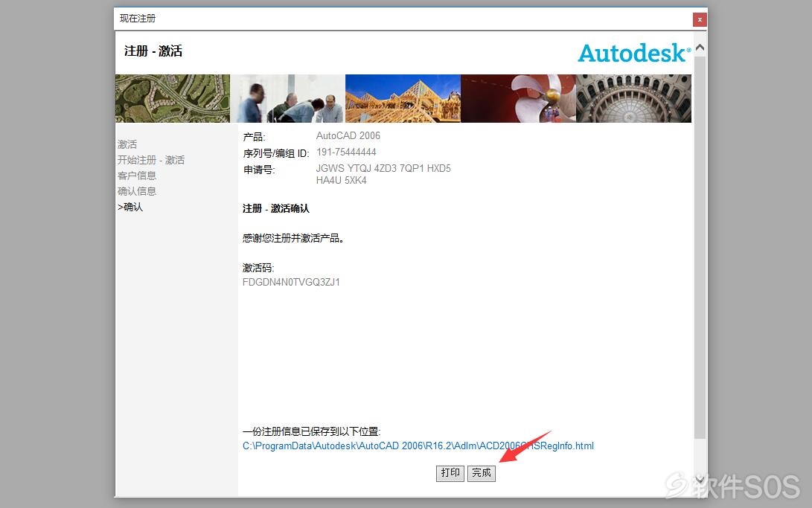Image resolution: width=812 pixels, height=508 pixels.
Task: Select the 开始注册 - 激活 sidebar step
Action: pyautogui.click(x=150, y=160)
